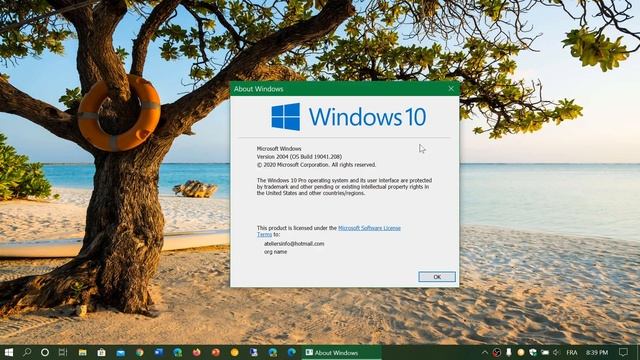640x360 pixels.
Task: Open taskbar Search magnifier
Action: (27, 352)
